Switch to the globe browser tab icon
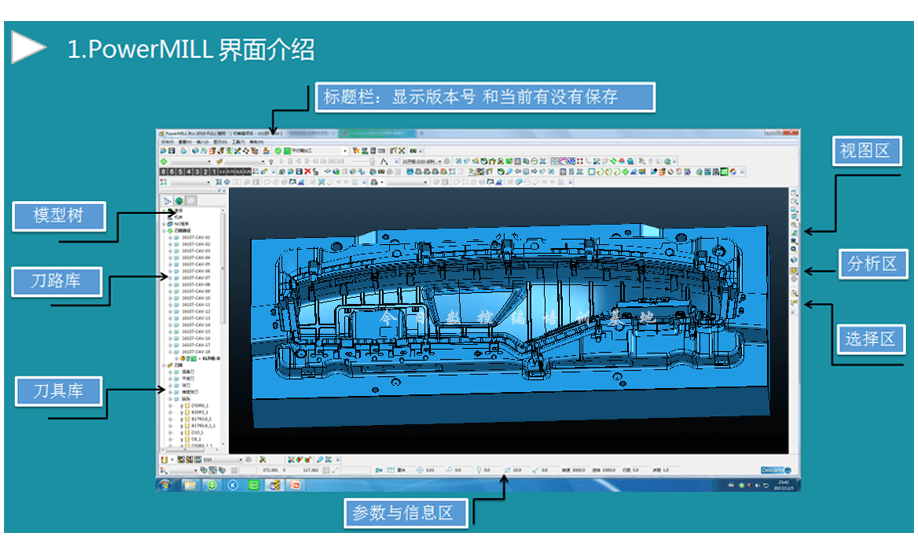The width and height of the screenshot is (918, 536). [179, 201]
